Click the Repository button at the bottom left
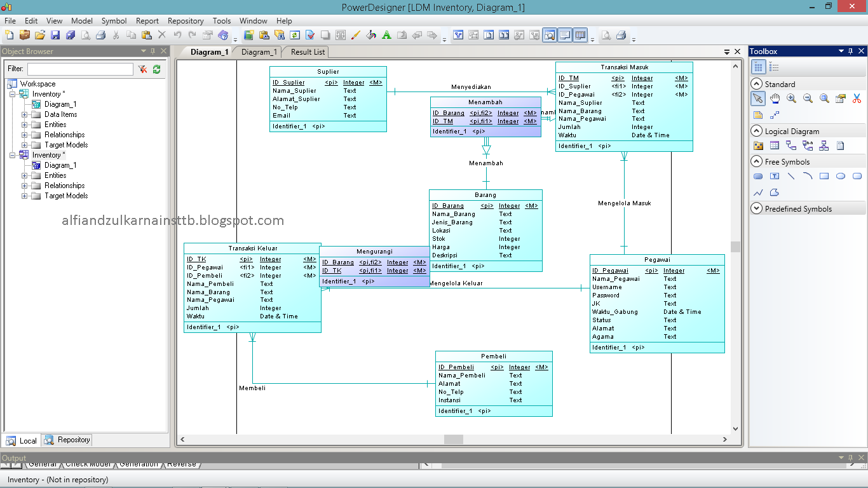This screenshot has height=488, width=868. [x=66, y=439]
